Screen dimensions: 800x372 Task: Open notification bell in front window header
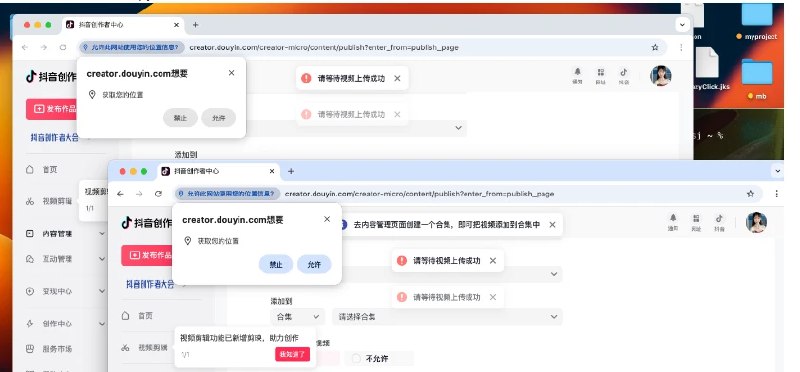[673, 222]
